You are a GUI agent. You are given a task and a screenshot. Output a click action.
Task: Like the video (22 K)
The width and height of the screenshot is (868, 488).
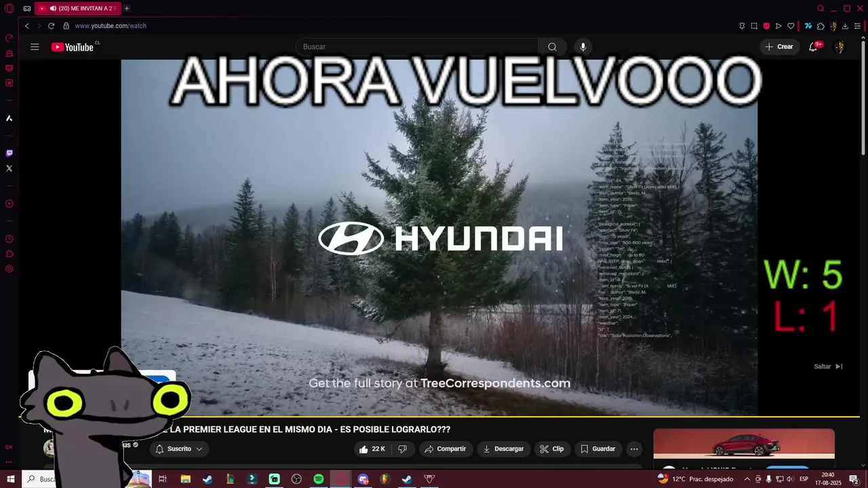tap(372, 449)
